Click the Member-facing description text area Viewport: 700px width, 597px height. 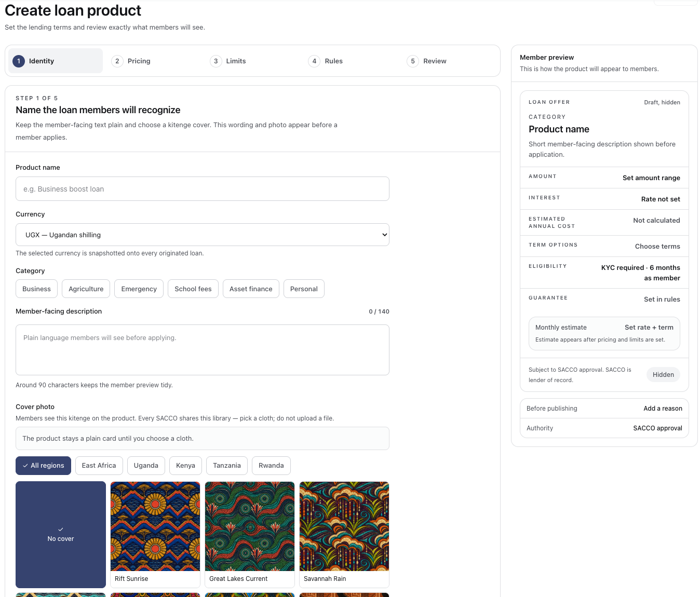(203, 350)
